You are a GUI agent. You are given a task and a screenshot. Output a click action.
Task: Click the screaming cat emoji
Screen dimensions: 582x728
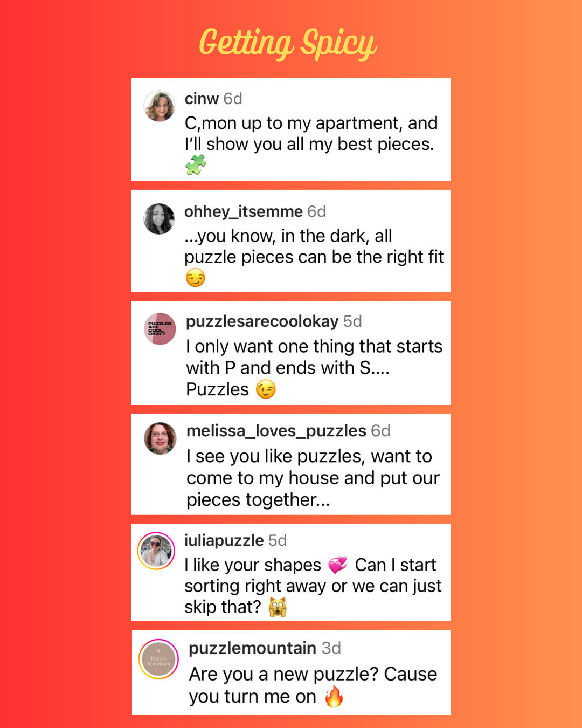pyautogui.click(x=278, y=607)
